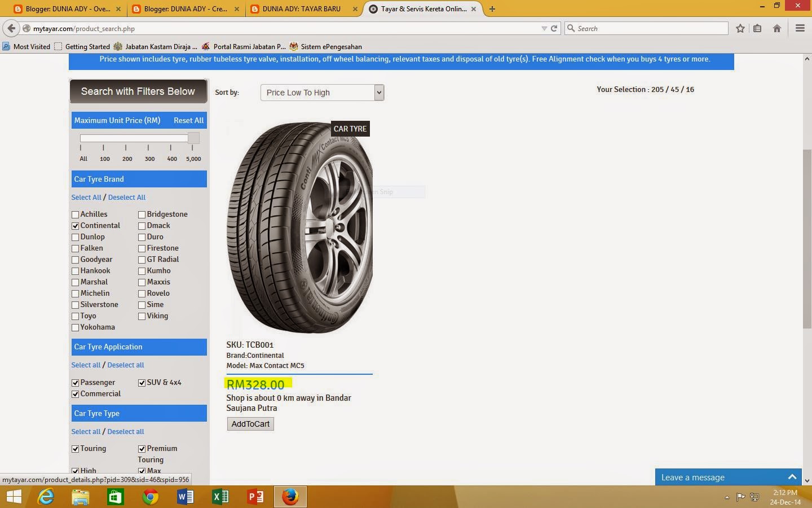Screen dimensions: 812x508
Task: Switch to Firefox in the taskbar
Action: click(290, 497)
